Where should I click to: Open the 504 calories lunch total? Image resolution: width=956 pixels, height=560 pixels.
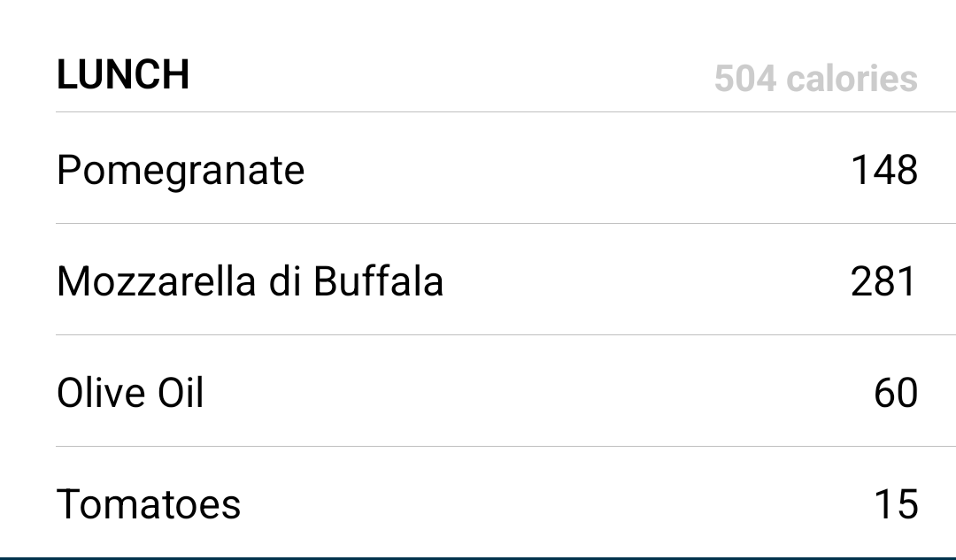tap(816, 79)
